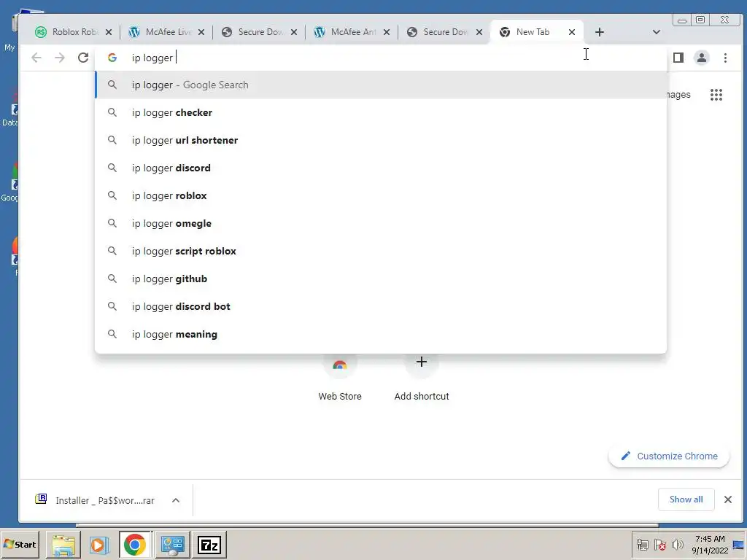Click the Customize Chrome button
The height and width of the screenshot is (560, 747).
click(669, 456)
